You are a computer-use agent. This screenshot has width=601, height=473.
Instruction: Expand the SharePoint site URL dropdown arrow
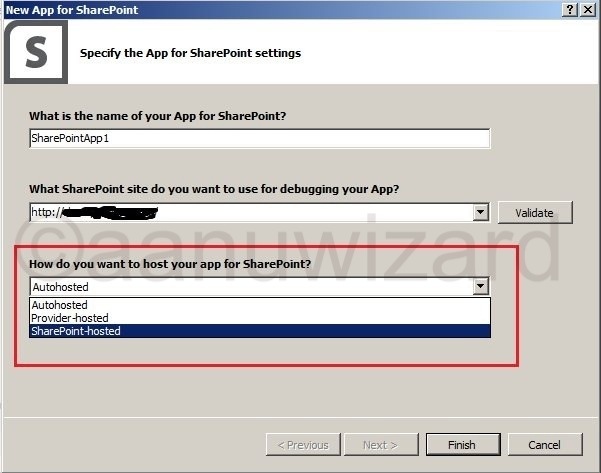[481, 212]
